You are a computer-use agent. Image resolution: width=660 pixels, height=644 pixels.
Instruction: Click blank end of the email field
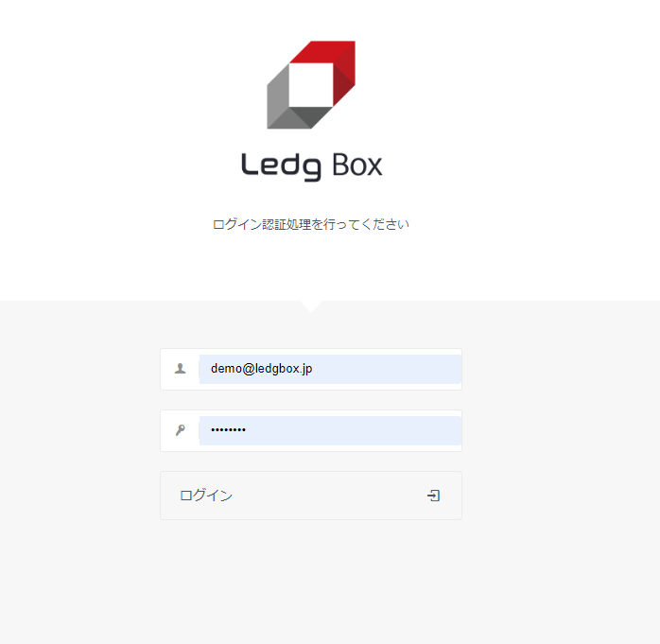tap(388, 369)
